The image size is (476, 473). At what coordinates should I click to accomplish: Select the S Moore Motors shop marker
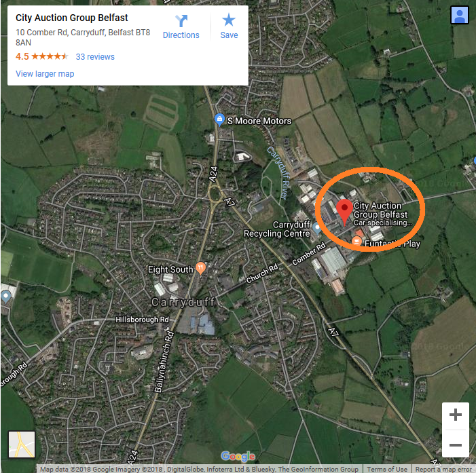point(219,120)
